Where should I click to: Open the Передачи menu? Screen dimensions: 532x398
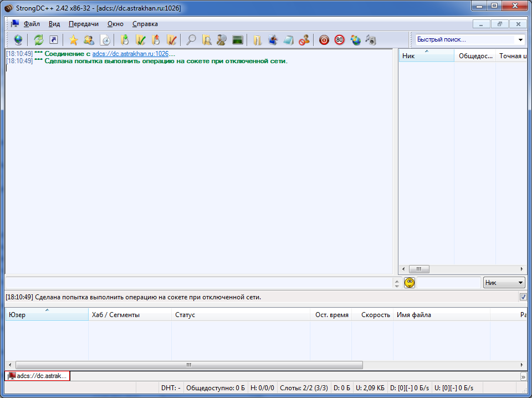click(84, 24)
